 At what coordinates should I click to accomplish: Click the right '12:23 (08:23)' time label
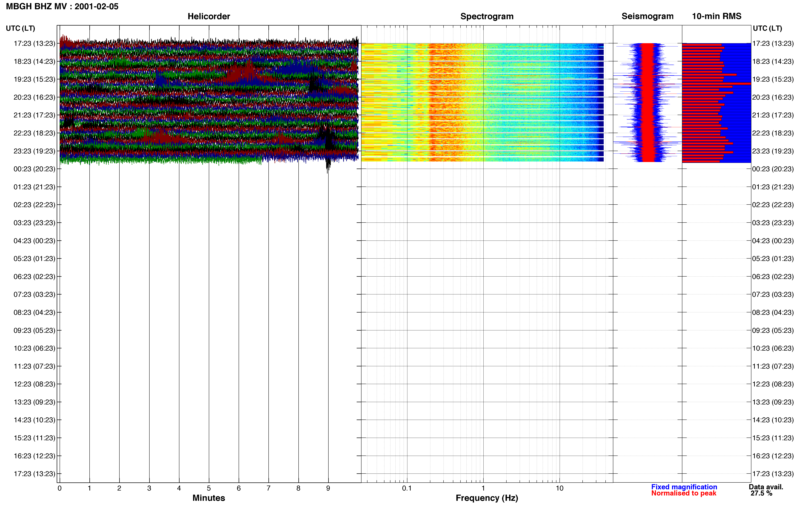click(x=773, y=384)
